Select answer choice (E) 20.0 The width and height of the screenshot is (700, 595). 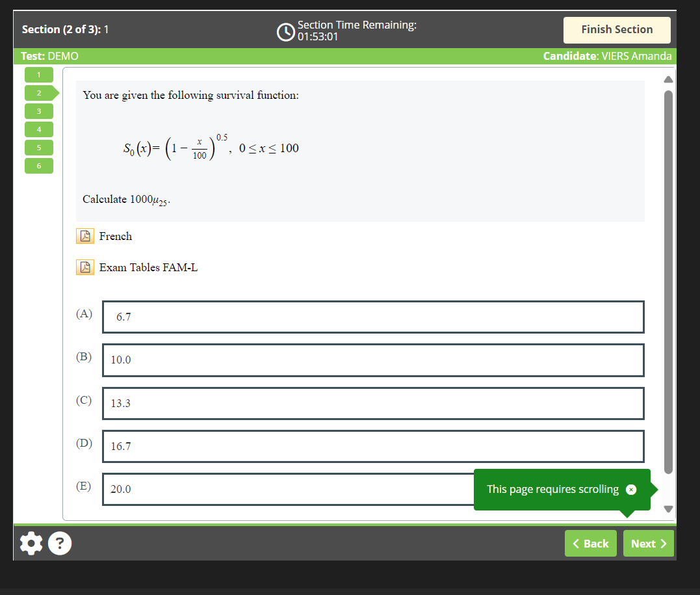coord(286,489)
